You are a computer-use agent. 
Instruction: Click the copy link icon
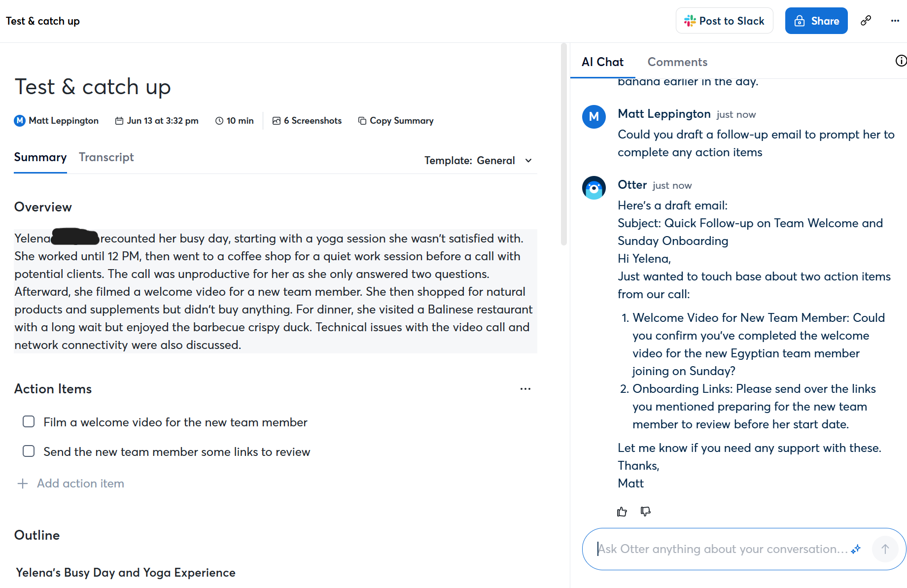pyautogui.click(x=866, y=21)
